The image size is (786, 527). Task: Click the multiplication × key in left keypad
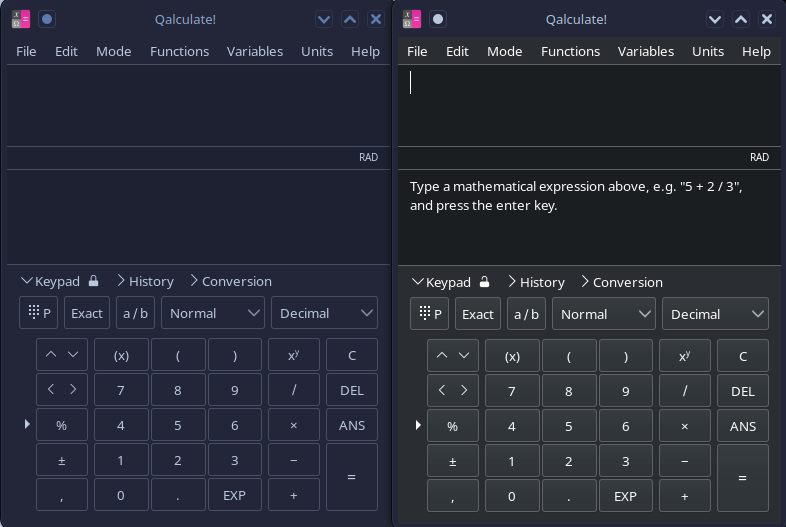(x=294, y=425)
